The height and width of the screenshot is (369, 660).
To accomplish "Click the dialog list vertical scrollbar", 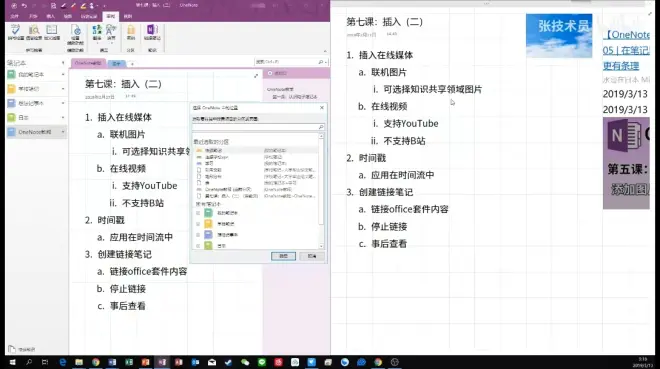I will 322,191.
